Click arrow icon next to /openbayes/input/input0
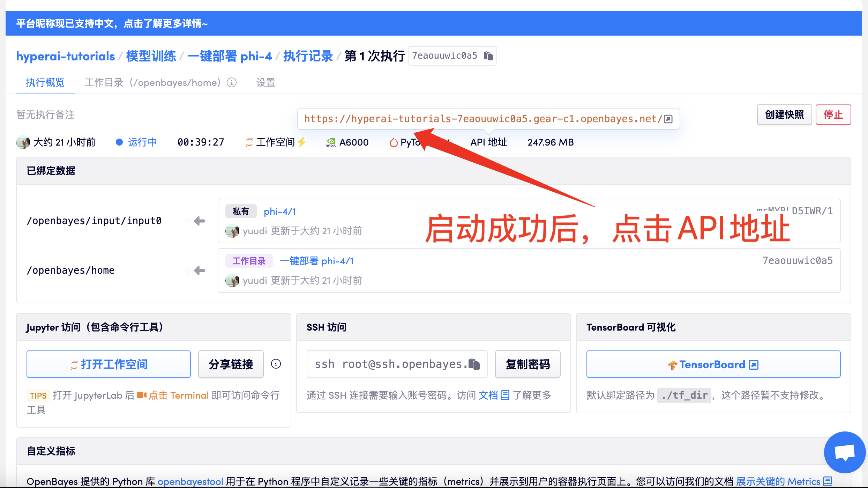This screenshot has width=868, height=488. click(x=199, y=221)
